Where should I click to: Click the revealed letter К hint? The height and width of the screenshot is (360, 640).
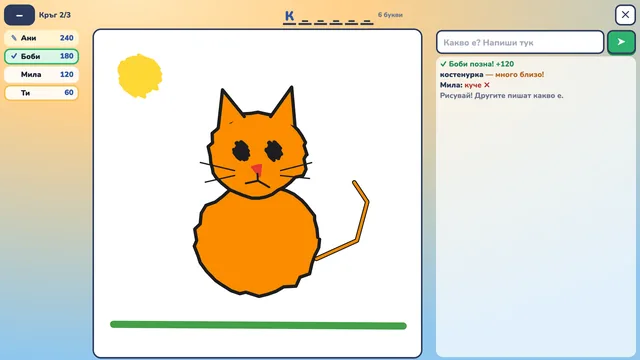pos(289,16)
